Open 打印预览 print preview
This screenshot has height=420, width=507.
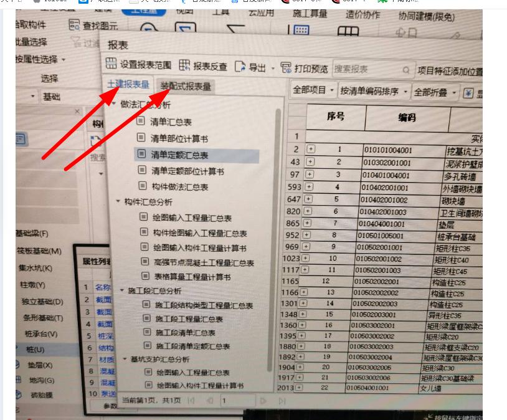[304, 68]
